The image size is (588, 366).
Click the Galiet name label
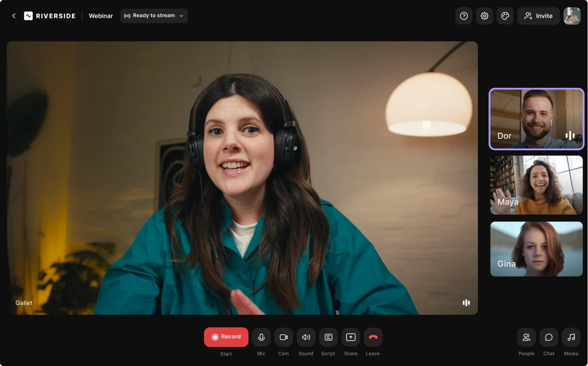[x=24, y=303]
